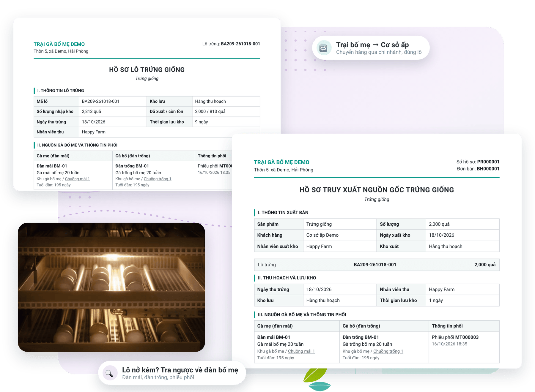Click section heading 'I. THÔNG TIN LÔ TRỨNG'
Viewport: 535px width, 392px height.
pyautogui.click(x=61, y=91)
